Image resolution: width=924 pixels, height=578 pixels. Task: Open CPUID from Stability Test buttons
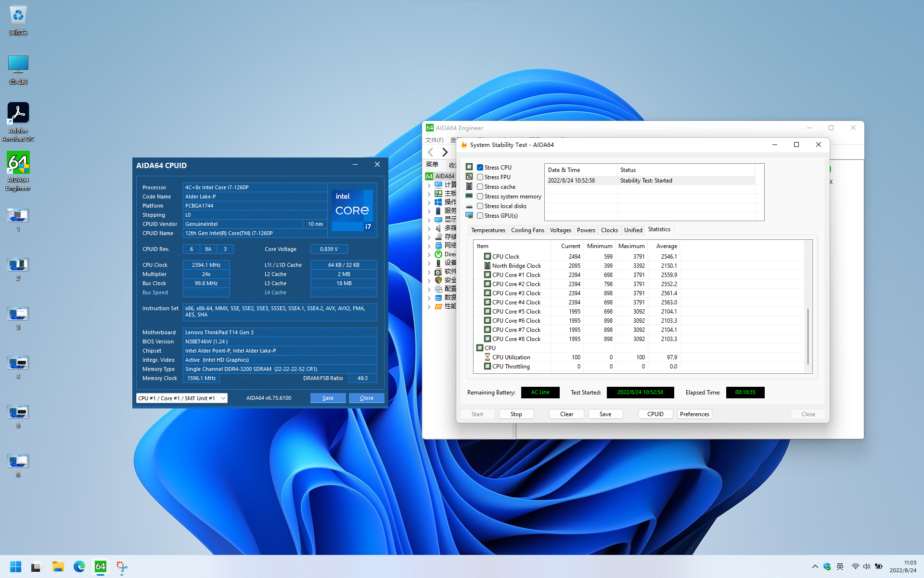pyautogui.click(x=655, y=414)
